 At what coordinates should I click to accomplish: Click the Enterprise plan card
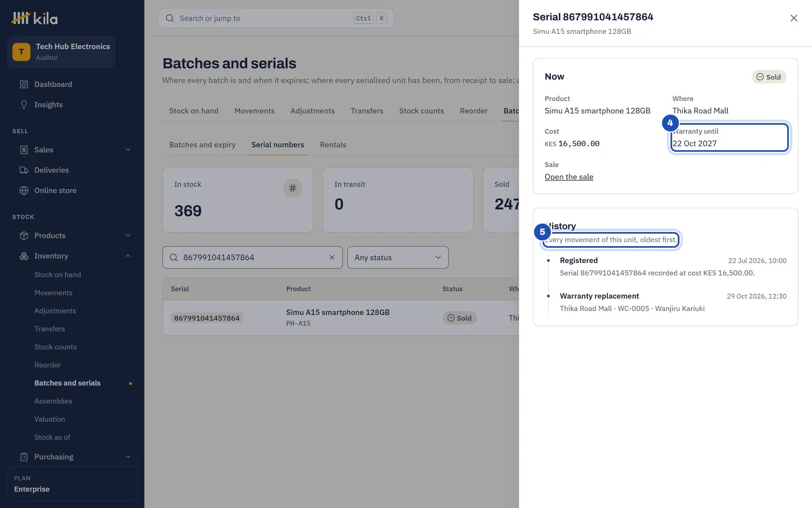click(72, 484)
